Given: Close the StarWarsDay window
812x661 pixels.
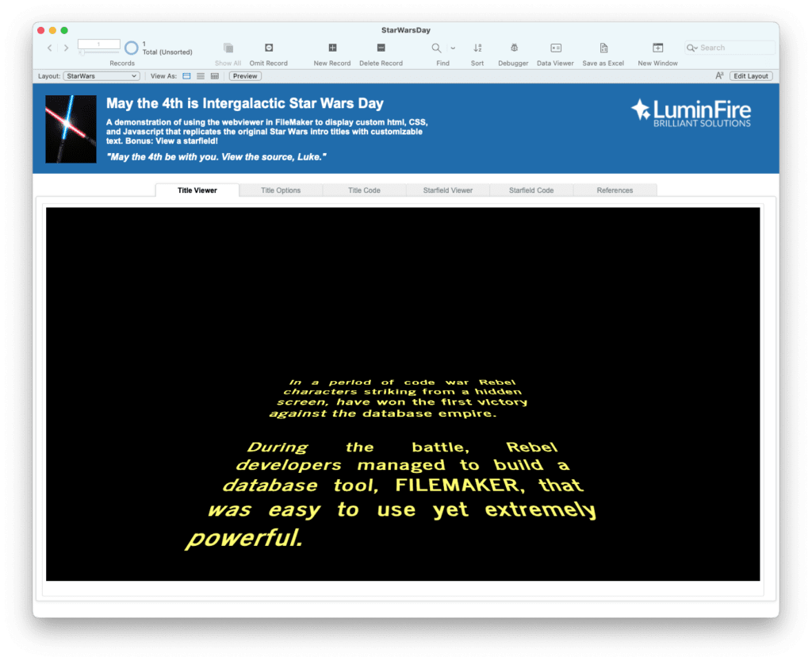Looking at the screenshot, I should (41, 31).
